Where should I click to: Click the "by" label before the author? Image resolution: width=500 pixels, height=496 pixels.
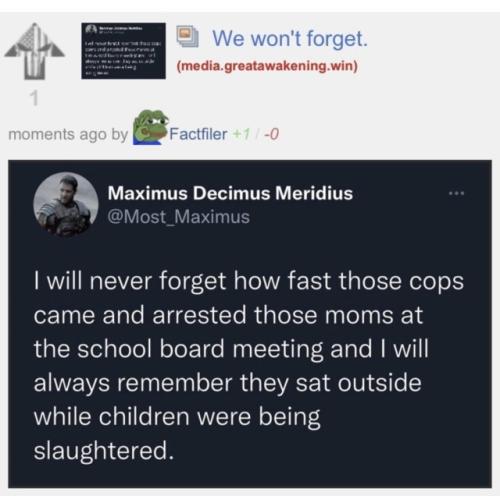point(119,135)
